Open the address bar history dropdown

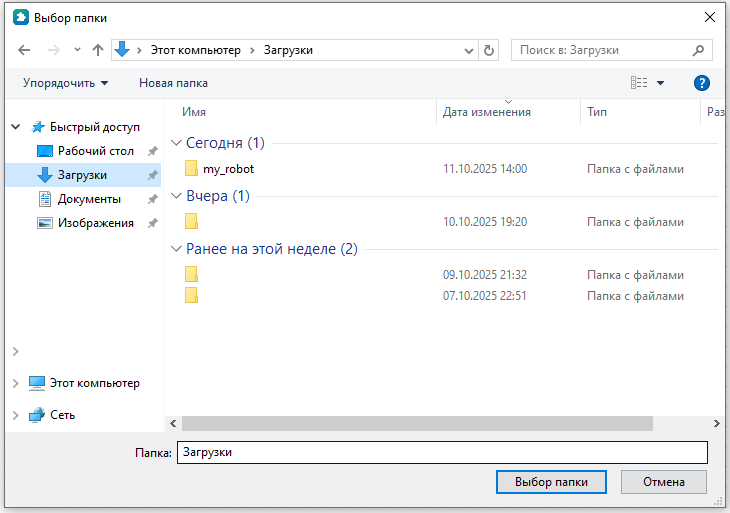click(469, 50)
